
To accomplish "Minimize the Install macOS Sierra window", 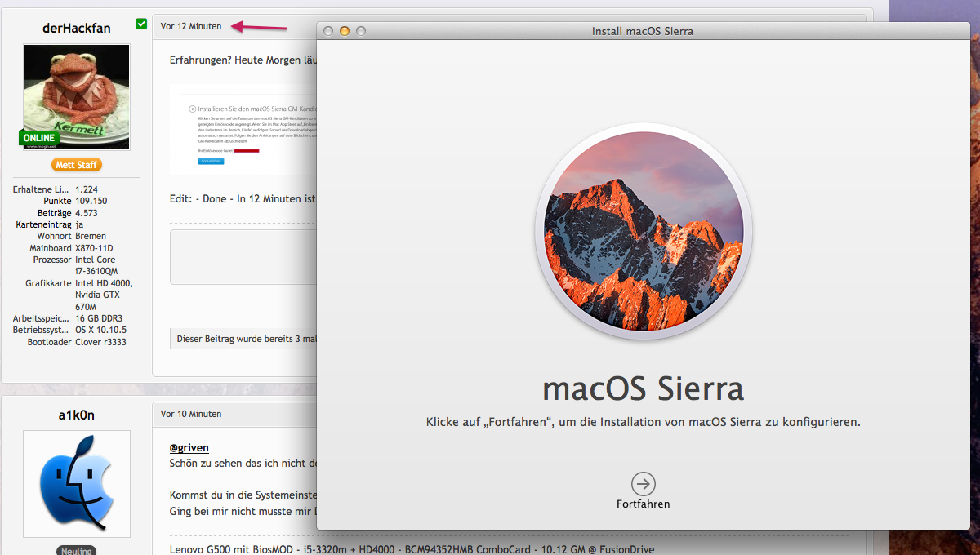I will click(x=345, y=31).
